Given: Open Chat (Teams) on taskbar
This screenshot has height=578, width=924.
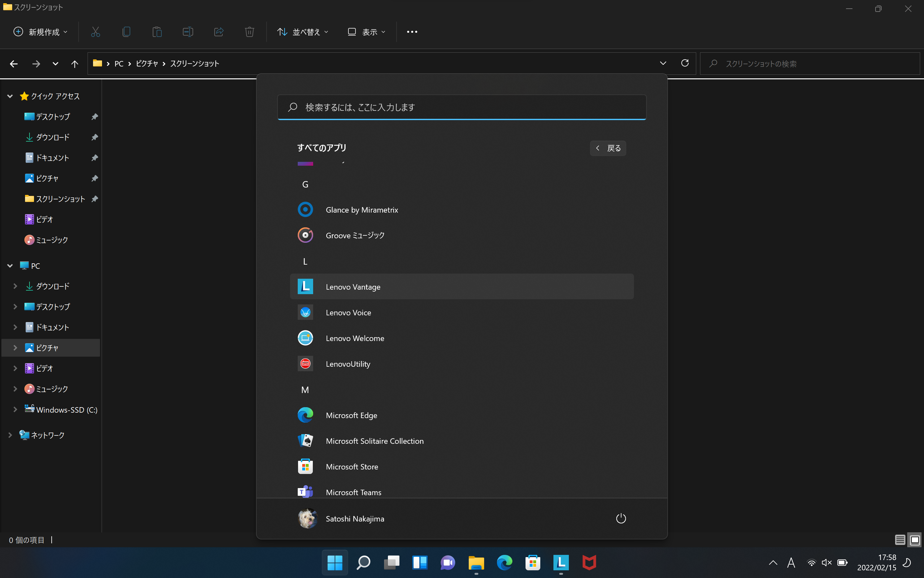Looking at the screenshot, I should point(448,562).
